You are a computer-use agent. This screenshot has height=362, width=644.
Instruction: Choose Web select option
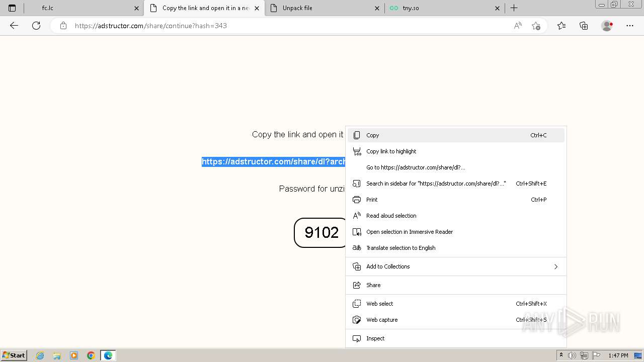pos(456,304)
